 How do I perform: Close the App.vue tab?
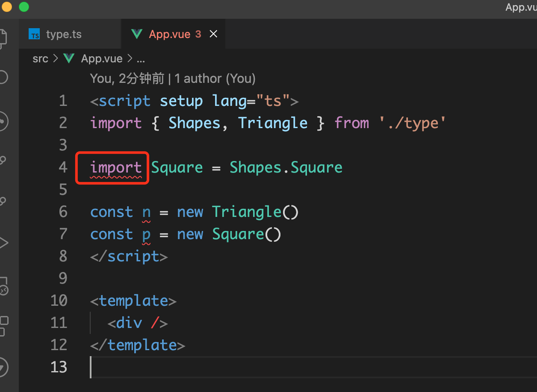[213, 34]
